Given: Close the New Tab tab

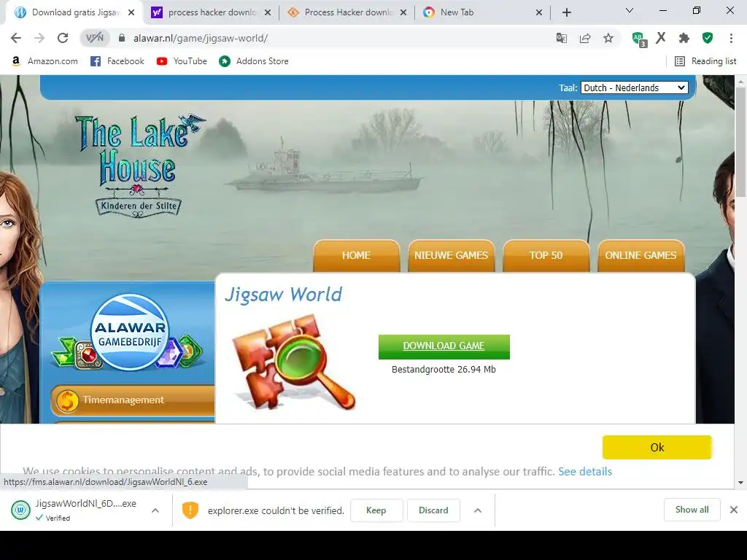Looking at the screenshot, I should coord(539,12).
